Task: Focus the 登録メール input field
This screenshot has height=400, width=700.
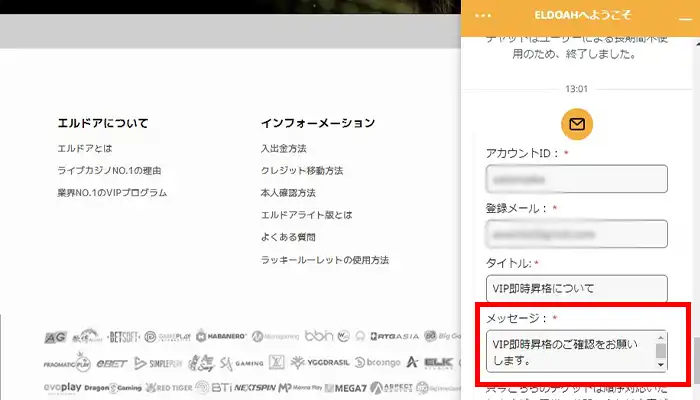Action: click(577, 234)
